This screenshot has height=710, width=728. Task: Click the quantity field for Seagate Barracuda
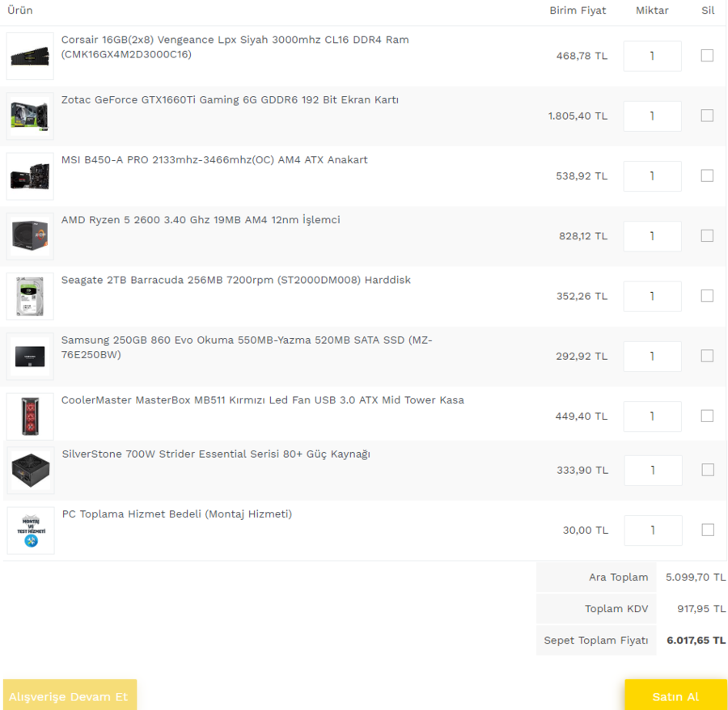pyautogui.click(x=652, y=297)
